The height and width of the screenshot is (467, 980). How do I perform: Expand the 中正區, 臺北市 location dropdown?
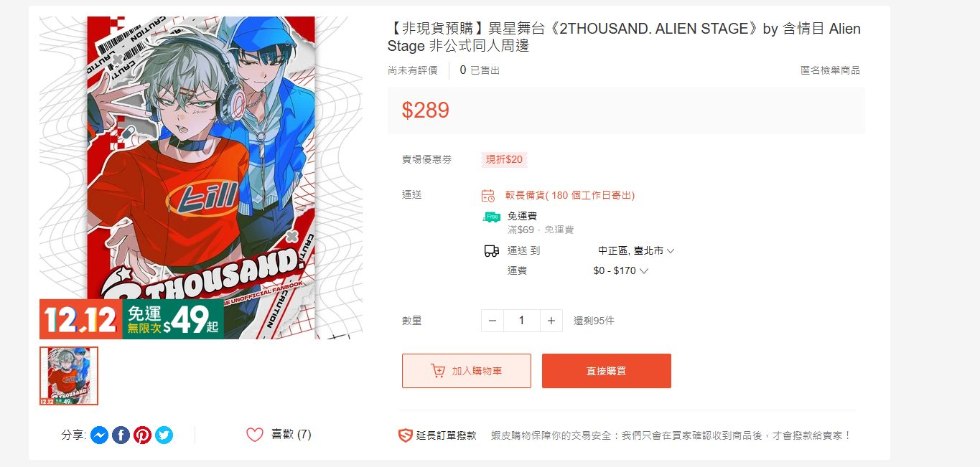636,251
